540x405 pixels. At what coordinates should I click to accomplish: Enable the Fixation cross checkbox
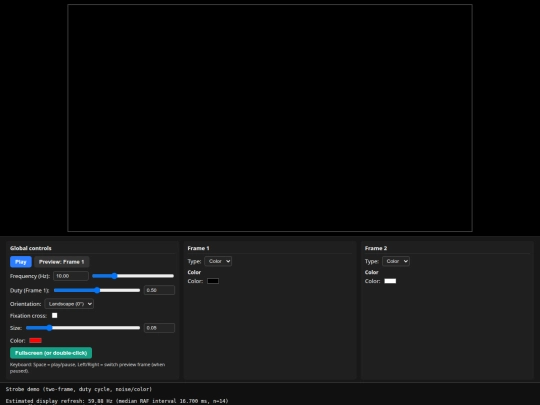[x=54, y=315]
